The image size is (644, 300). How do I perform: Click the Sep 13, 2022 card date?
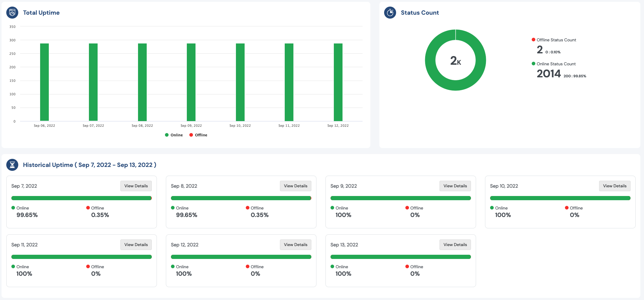tap(344, 245)
